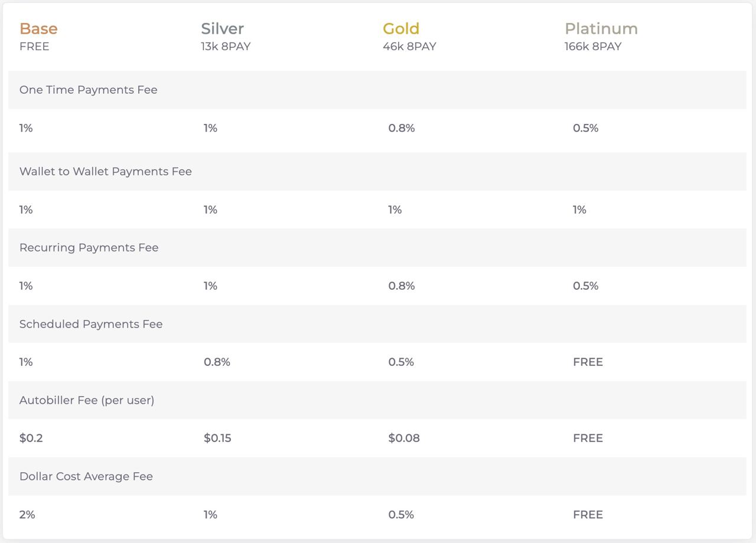Click the Silver plan heading
Viewport: 756px width, 543px height.
pyautogui.click(x=222, y=28)
